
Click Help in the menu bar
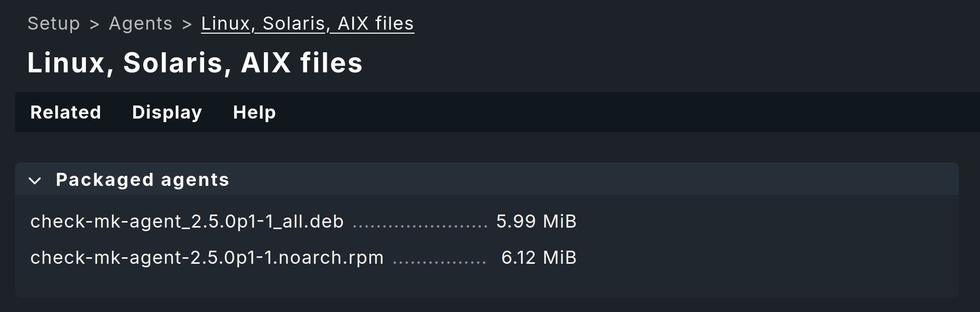pos(254,113)
